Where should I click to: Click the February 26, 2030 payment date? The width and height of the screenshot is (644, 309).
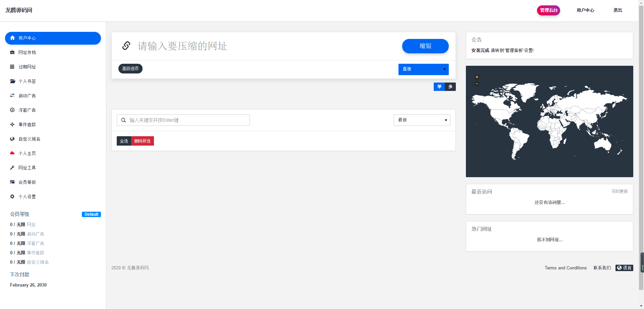(29, 285)
